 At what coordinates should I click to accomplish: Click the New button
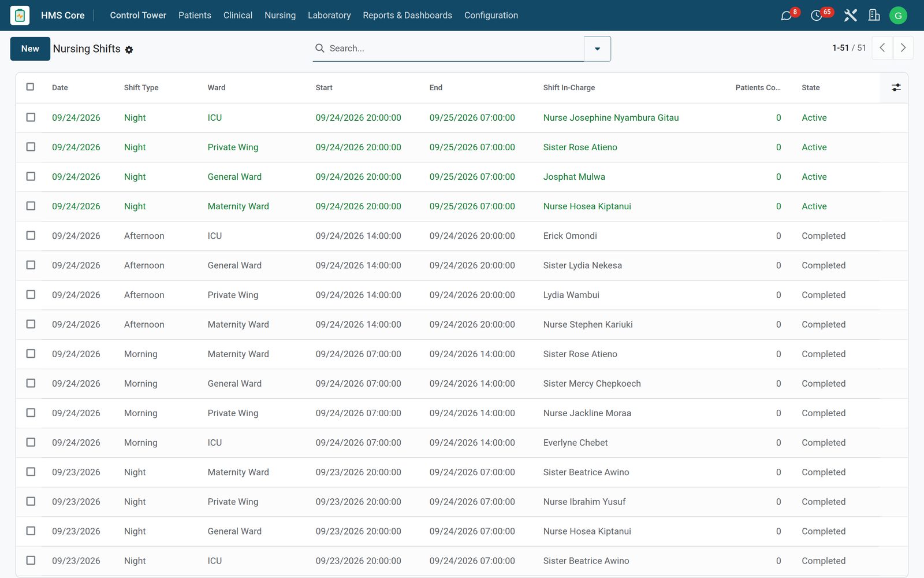(x=30, y=49)
